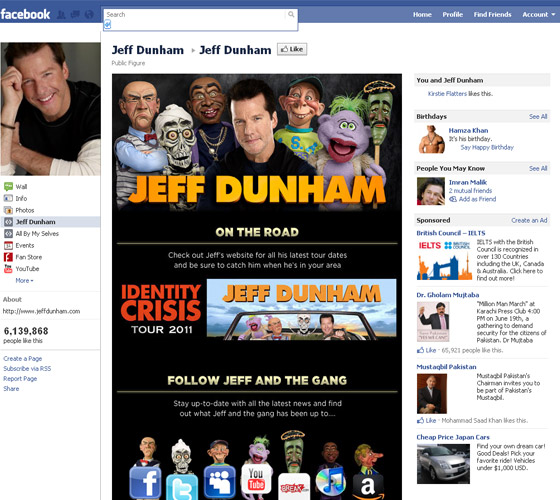The width and height of the screenshot is (560, 500).
Task: Click the IELTS ad image
Action: (445, 261)
